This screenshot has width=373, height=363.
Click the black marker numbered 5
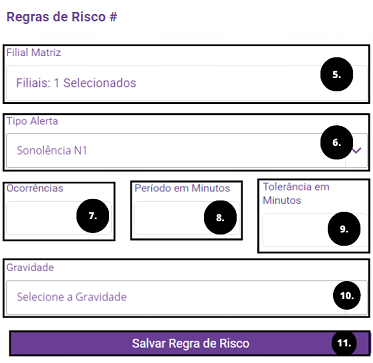tap(337, 75)
